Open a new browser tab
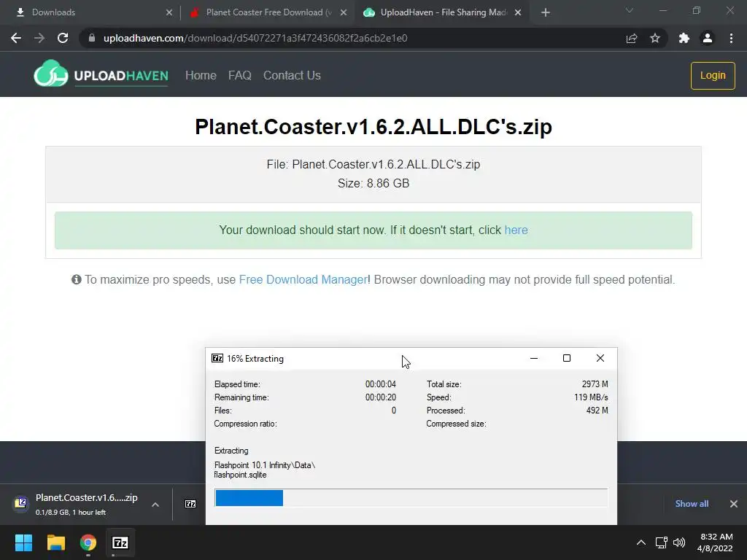Screen dimensions: 747x560 [x=546, y=12]
